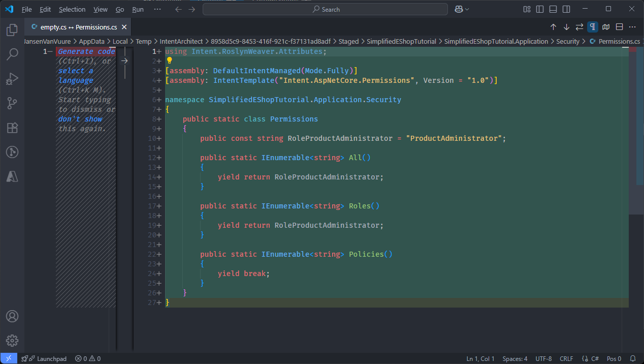Viewport: 644px width, 364px height.
Task: Go back with the left arrow
Action: pos(178,9)
